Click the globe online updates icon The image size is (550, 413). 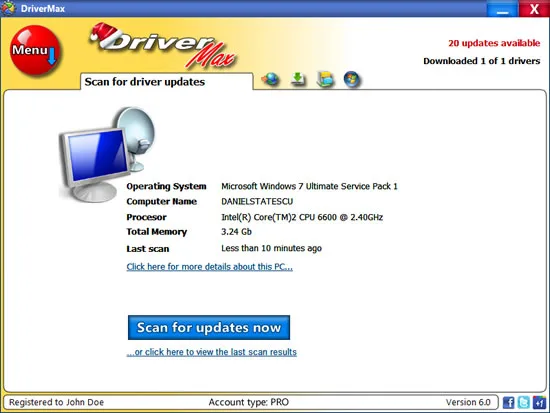click(x=271, y=79)
